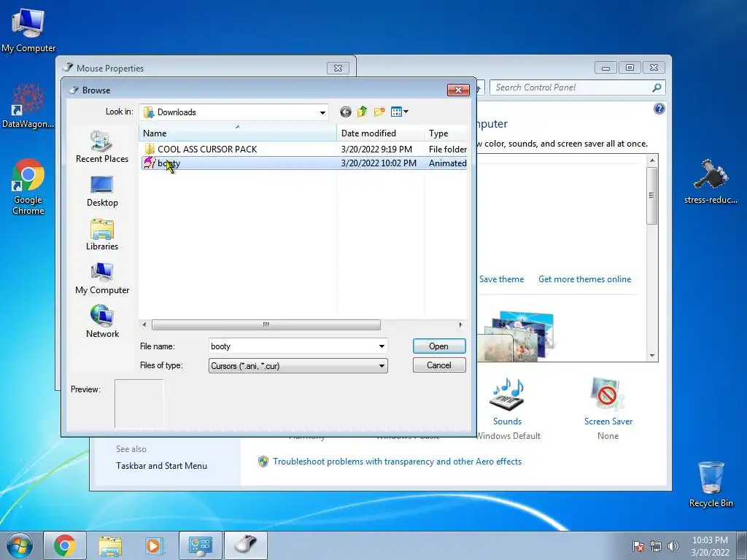Select the landscape theme thumbnail

tap(519, 336)
